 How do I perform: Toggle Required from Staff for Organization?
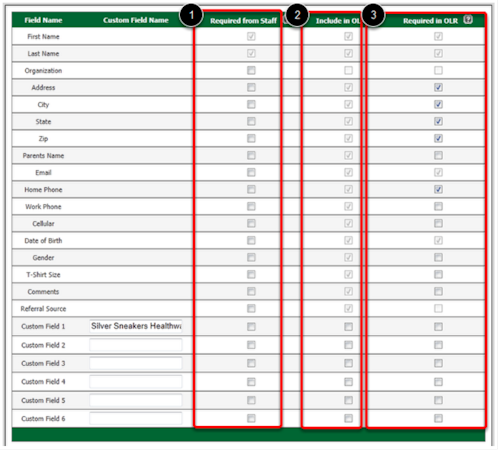point(251,70)
